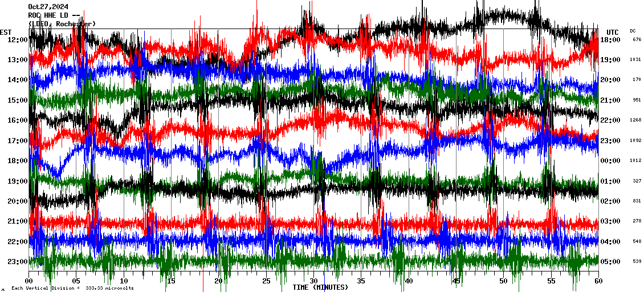The image size is (644, 296).
Task: Click the EST column header
Action: tap(6, 32)
